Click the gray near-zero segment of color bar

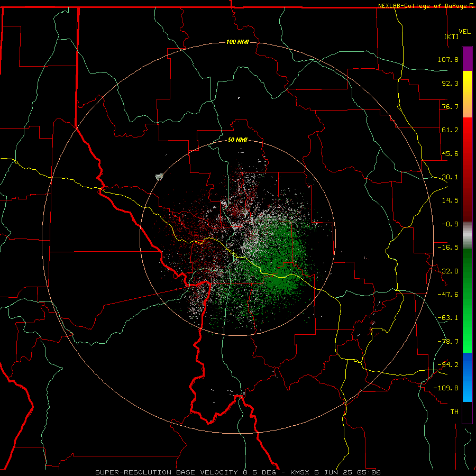click(467, 235)
